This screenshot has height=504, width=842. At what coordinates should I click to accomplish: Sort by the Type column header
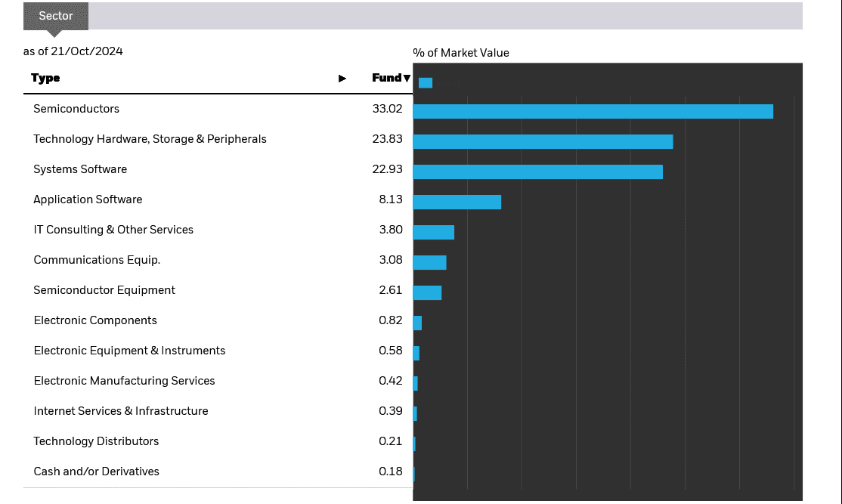(45, 79)
